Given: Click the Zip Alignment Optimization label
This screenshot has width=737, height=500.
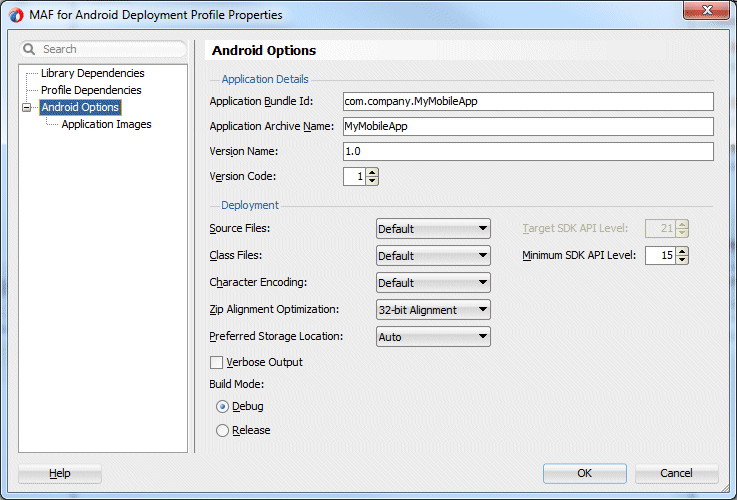Looking at the screenshot, I should [x=274, y=310].
